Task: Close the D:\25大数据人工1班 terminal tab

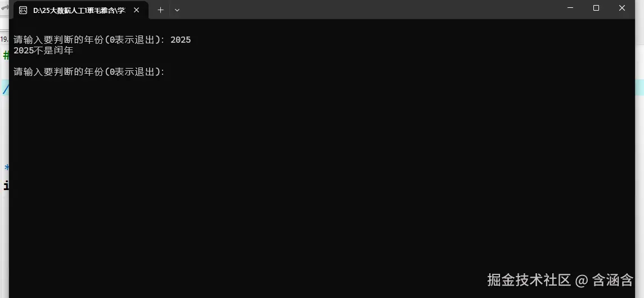Action: pyautogui.click(x=137, y=10)
